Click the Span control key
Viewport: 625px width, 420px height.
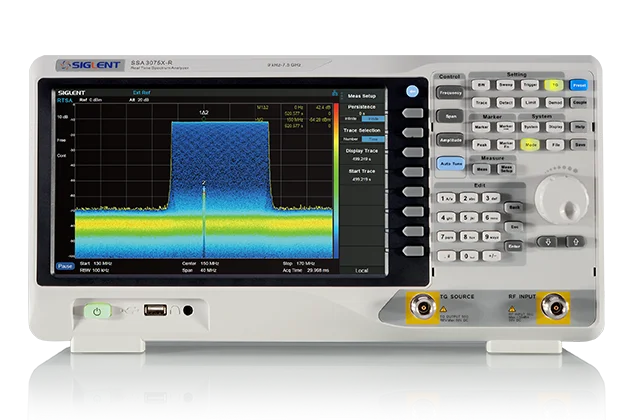pos(450,116)
